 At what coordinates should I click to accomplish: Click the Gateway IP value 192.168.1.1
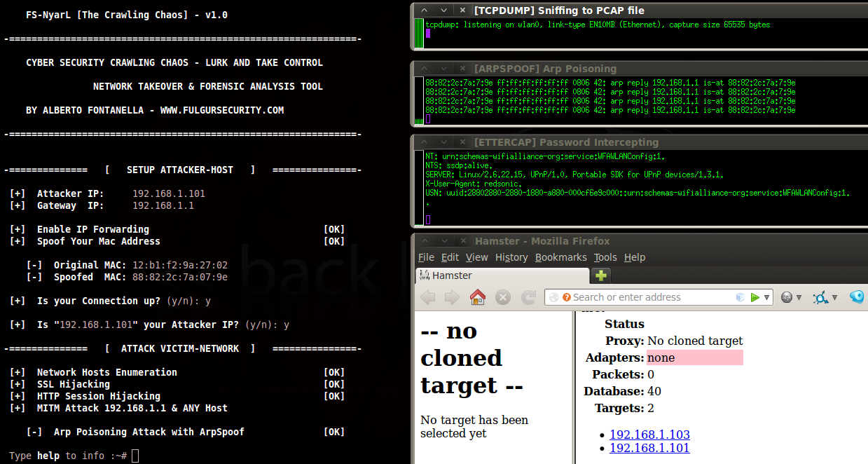pos(163,205)
